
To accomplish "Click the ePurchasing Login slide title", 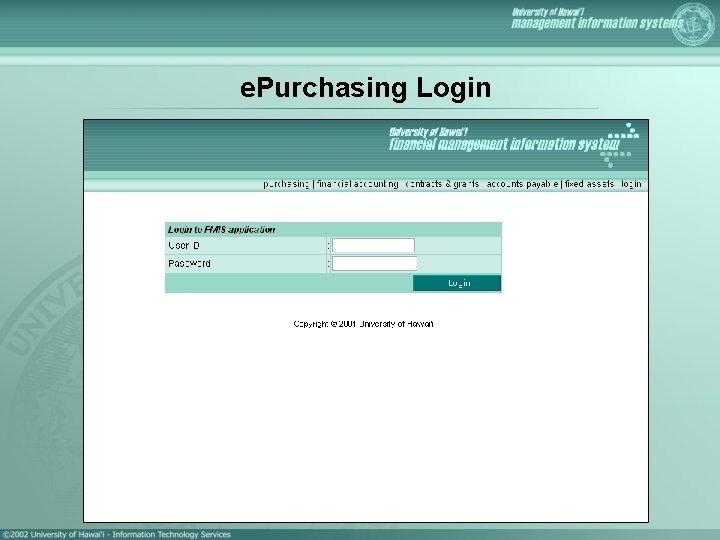I will (x=366, y=87).
